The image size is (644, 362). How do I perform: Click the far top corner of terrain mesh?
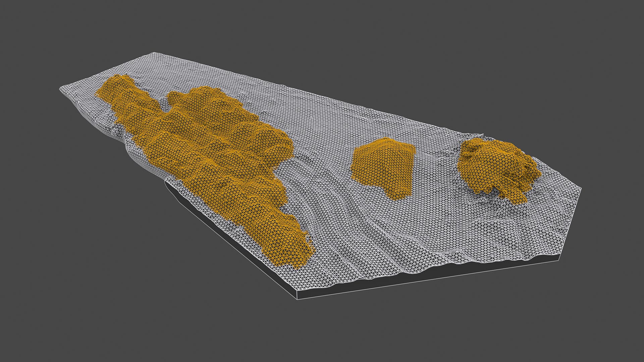tap(154, 53)
